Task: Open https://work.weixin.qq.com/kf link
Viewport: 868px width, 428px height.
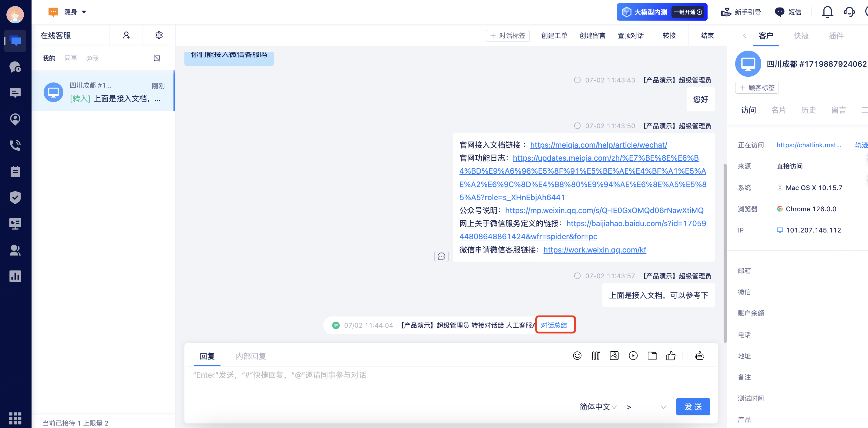Action: point(595,249)
